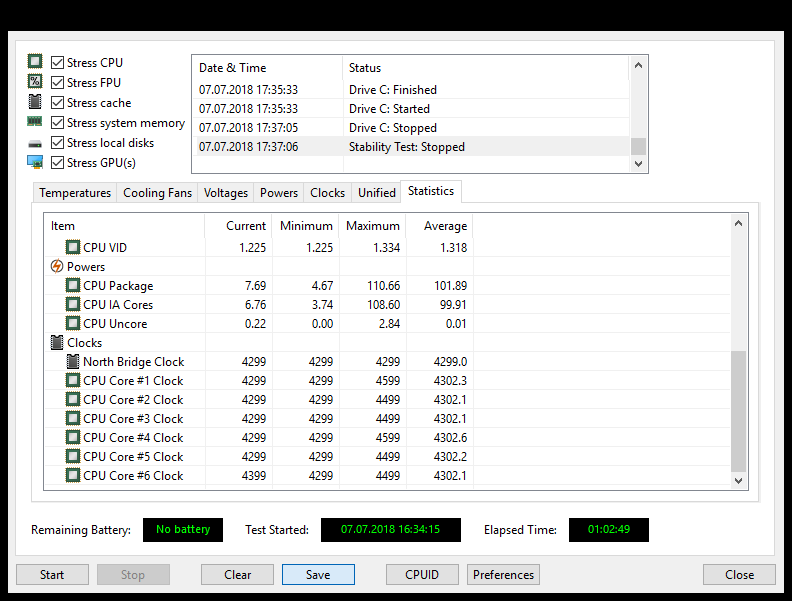This screenshot has height=601, width=792.
Task: Select the 'Drive C: Finished' log entry
Action: click(x=411, y=90)
